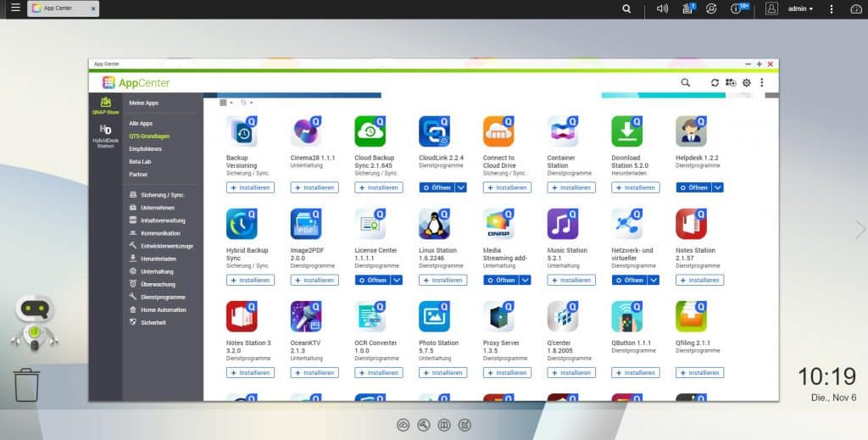Open the Backup Versioning app icon
Screen dimensions: 868x440
coord(242,131)
